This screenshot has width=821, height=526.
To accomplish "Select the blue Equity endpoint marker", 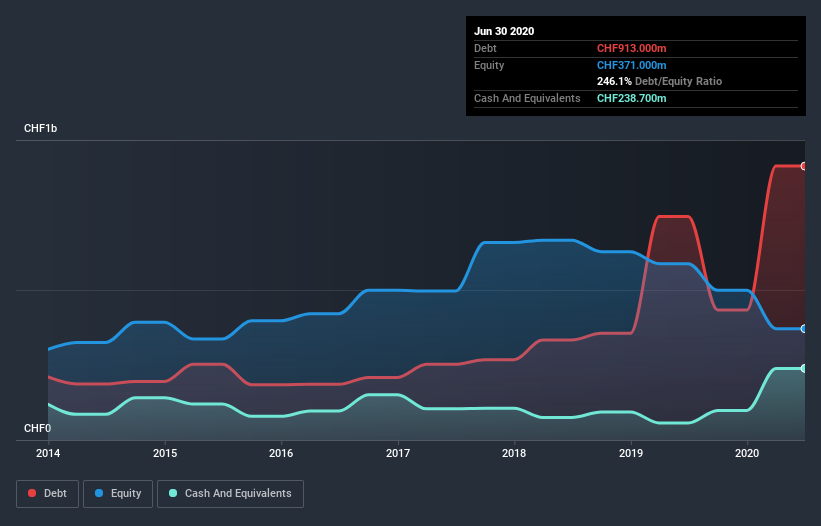I will pyautogui.click(x=804, y=329).
